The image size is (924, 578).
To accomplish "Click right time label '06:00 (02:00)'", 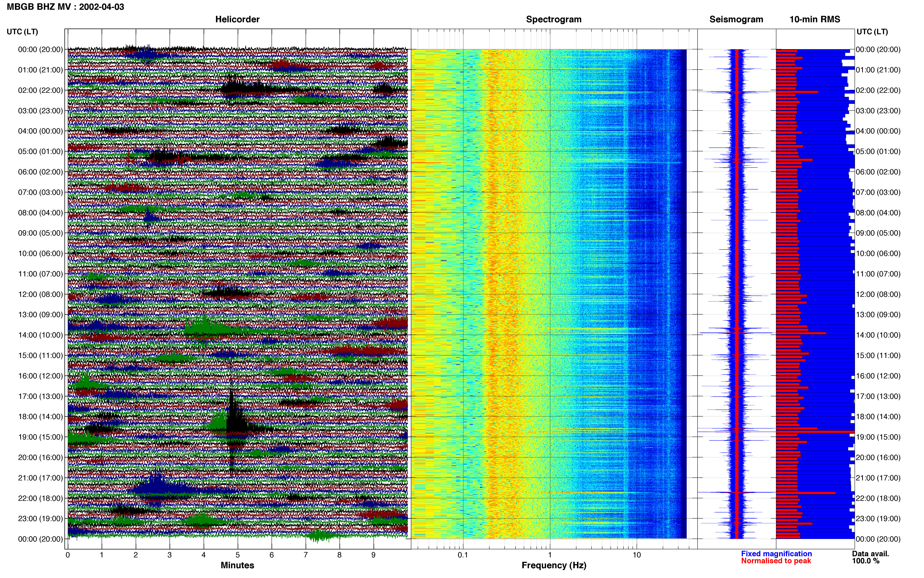I will click(878, 172).
